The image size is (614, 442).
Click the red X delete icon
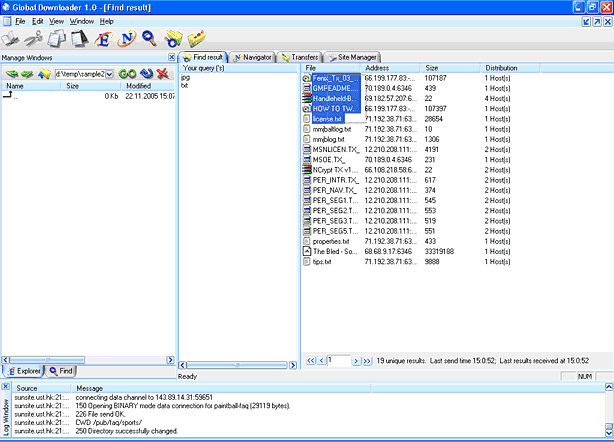(162, 74)
